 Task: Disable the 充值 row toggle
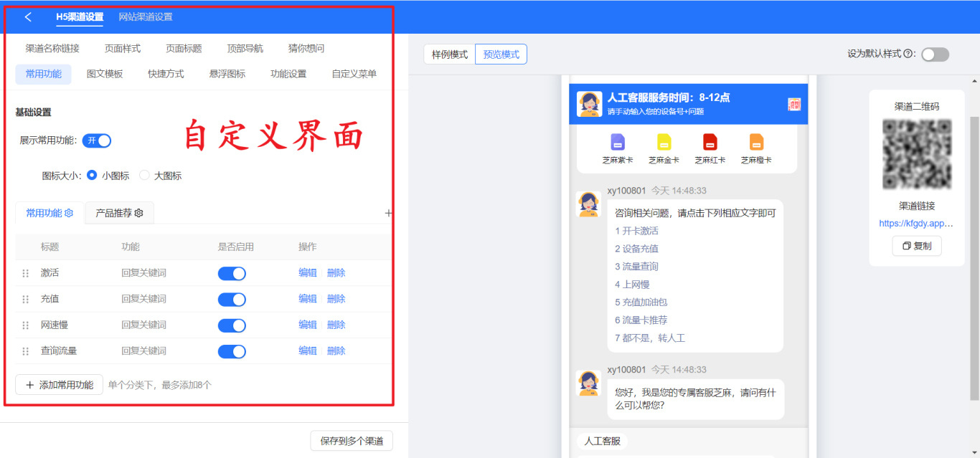click(232, 299)
